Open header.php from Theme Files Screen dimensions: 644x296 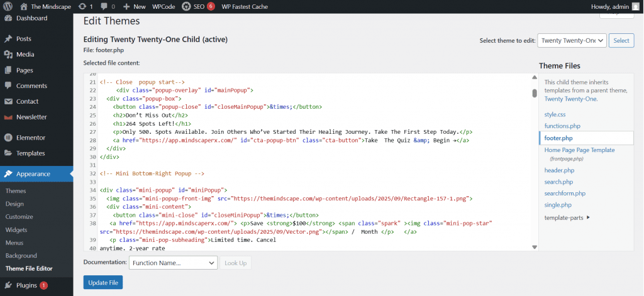(x=559, y=170)
